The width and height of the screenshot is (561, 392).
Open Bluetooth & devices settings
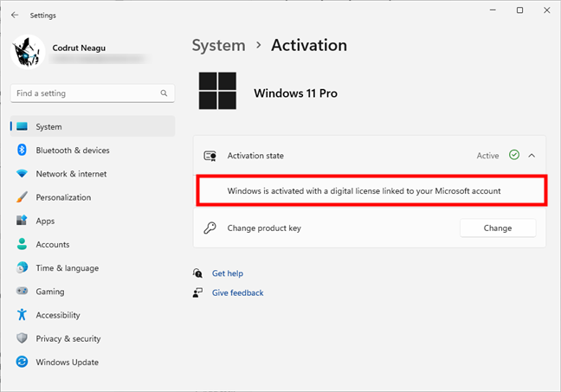(x=73, y=151)
